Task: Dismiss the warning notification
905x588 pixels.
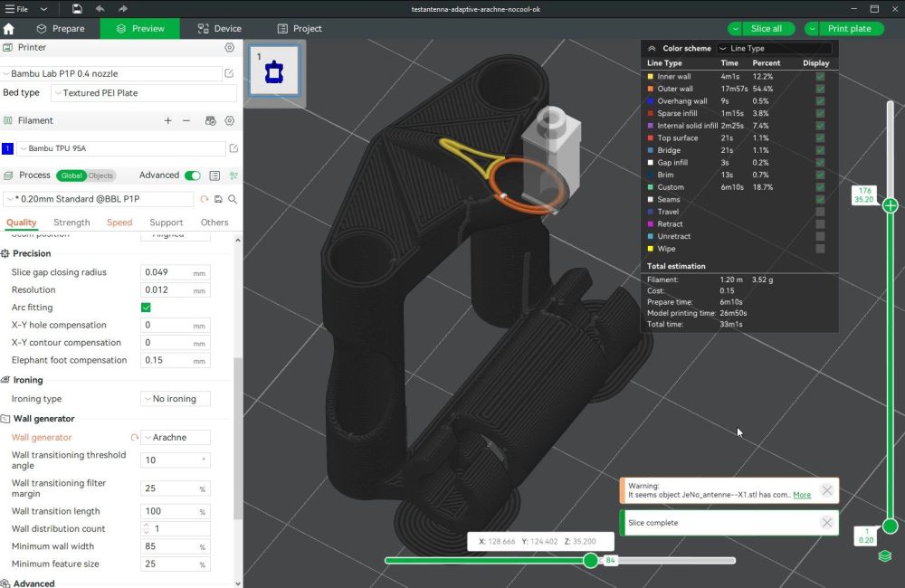Action: tap(827, 490)
